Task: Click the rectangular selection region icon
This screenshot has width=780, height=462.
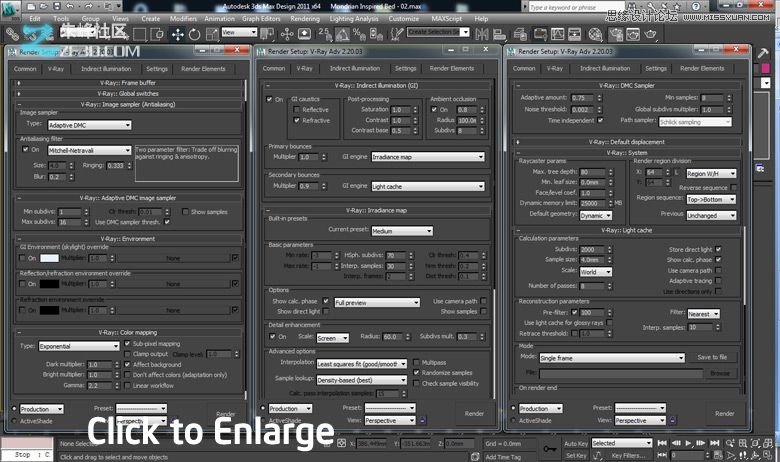Action: click(140, 34)
